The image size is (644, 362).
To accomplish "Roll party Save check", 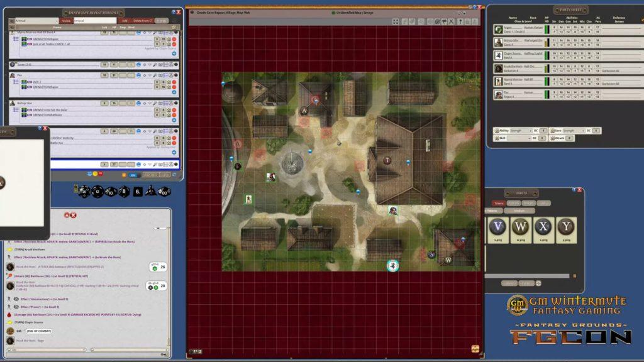I will coord(553,131).
